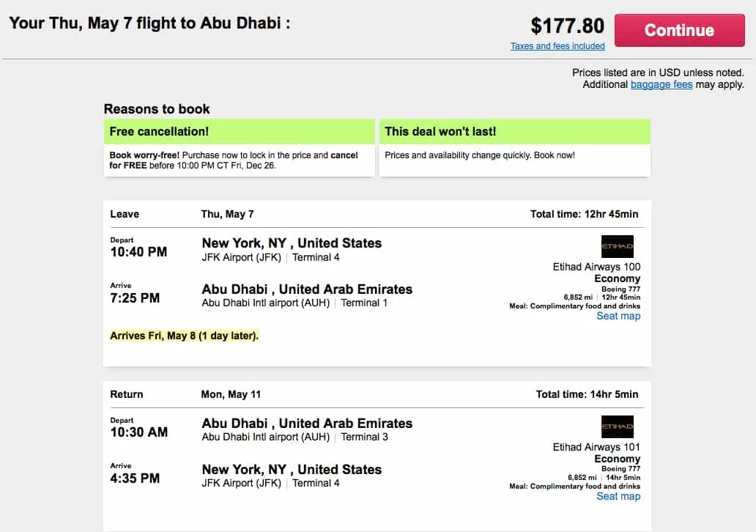Open the Seat map for the outbound flight
Image resolution: width=756 pixels, height=532 pixels.
tap(618, 316)
